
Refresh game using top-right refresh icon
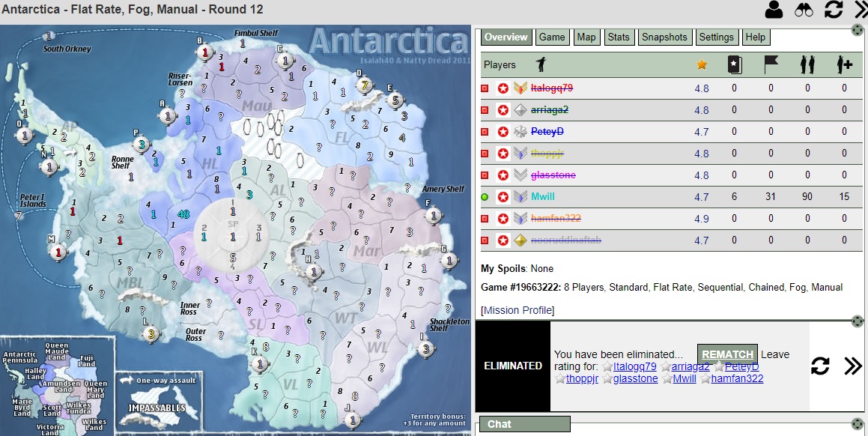tap(834, 10)
